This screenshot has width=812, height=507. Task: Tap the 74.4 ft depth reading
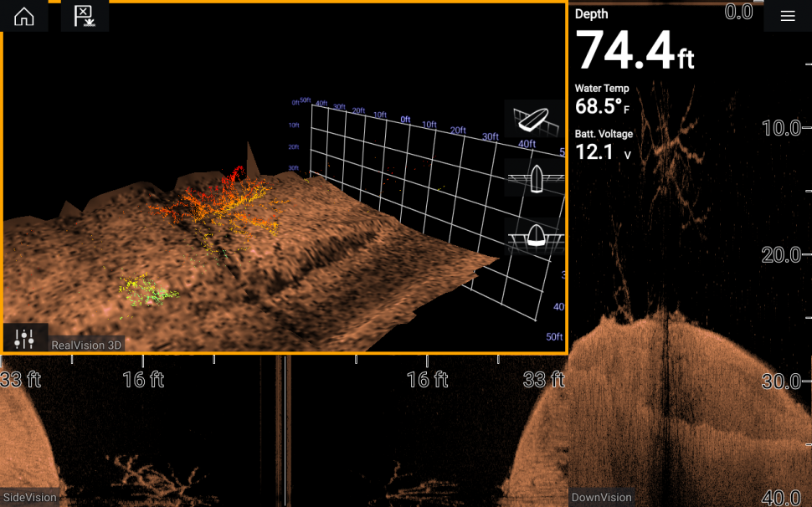[635, 50]
